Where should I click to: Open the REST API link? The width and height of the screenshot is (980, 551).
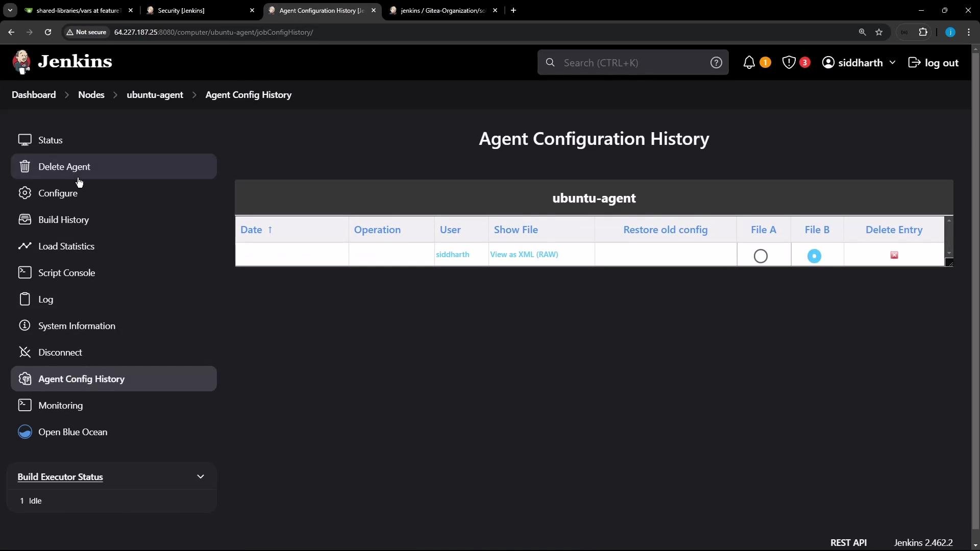point(848,542)
